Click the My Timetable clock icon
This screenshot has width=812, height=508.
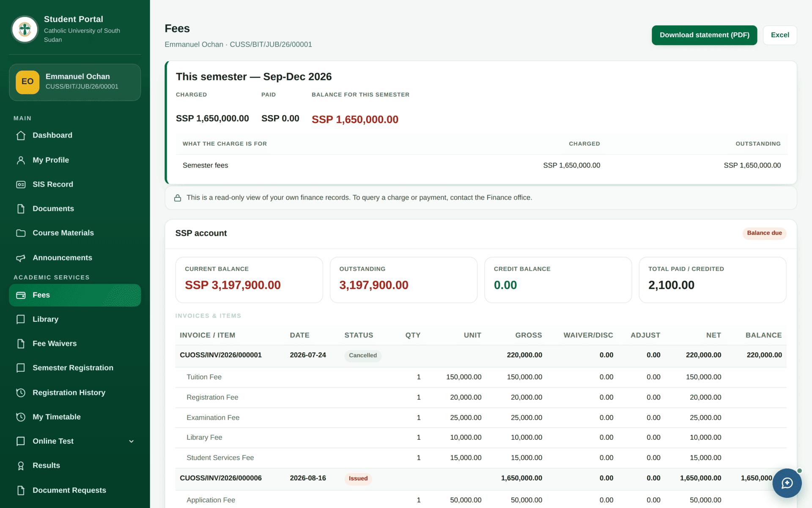(21, 417)
